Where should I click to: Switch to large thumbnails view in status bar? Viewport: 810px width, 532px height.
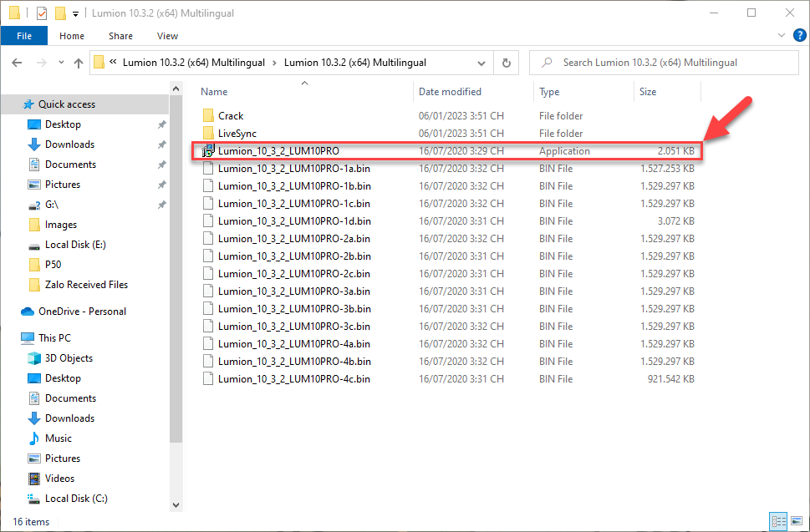(x=798, y=521)
